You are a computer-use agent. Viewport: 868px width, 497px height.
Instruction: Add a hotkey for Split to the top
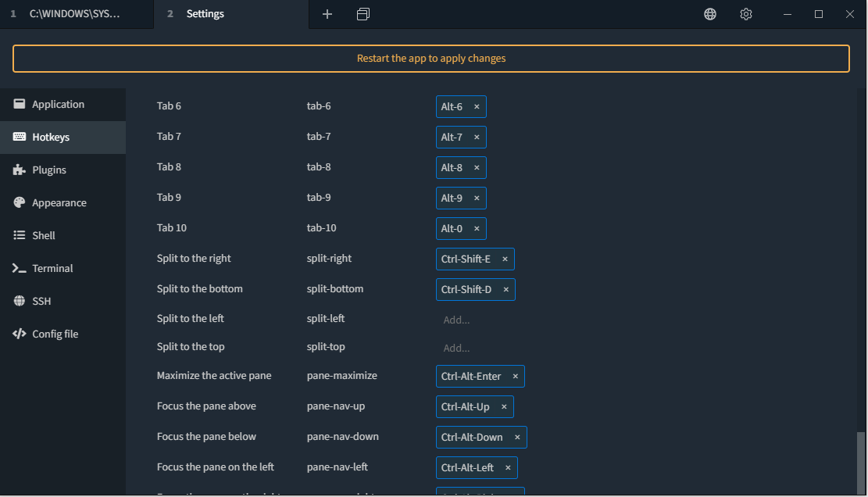pos(457,348)
